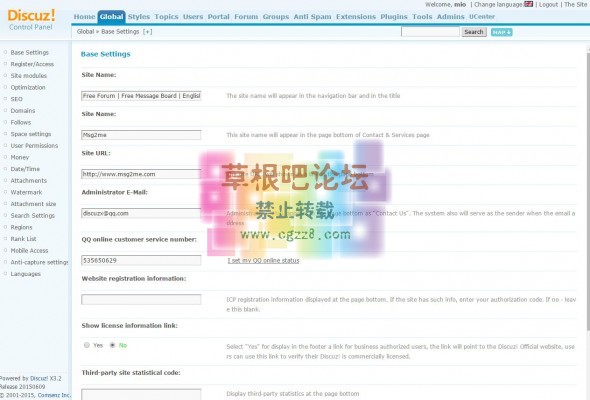Screen dimensions: 590x400
Task: Open the Comsenz Inc. footer link
Action: pyautogui.click(x=54, y=395)
